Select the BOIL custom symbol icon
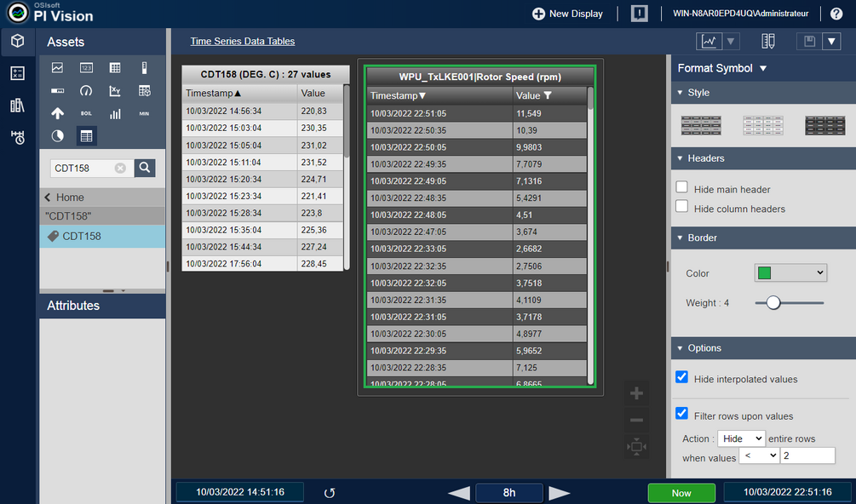856x504 pixels. click(x=86, y=113)
